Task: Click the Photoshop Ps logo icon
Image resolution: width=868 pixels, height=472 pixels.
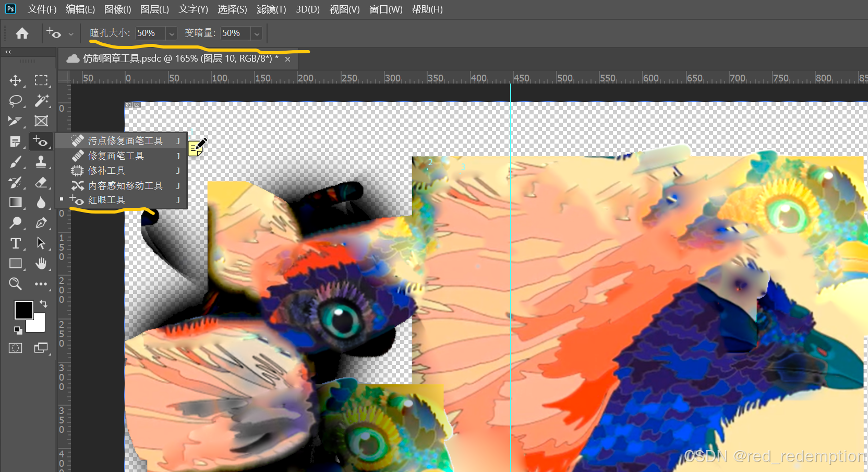Action: [x=10, y=9]
